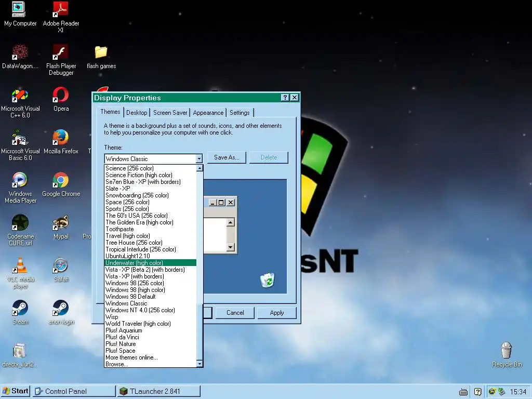532x399 pixels.
Task: Select Science Fiction (high color) theme
Action: pyautogui.click(x=150, y=175)
